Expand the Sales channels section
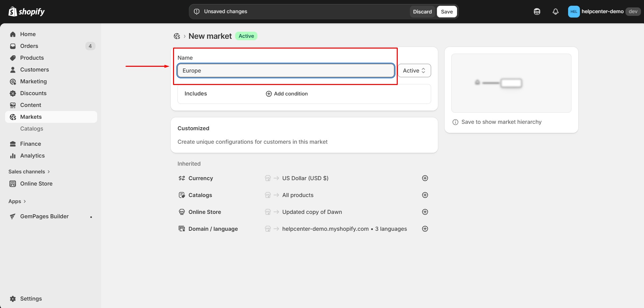 pos(29,172)
